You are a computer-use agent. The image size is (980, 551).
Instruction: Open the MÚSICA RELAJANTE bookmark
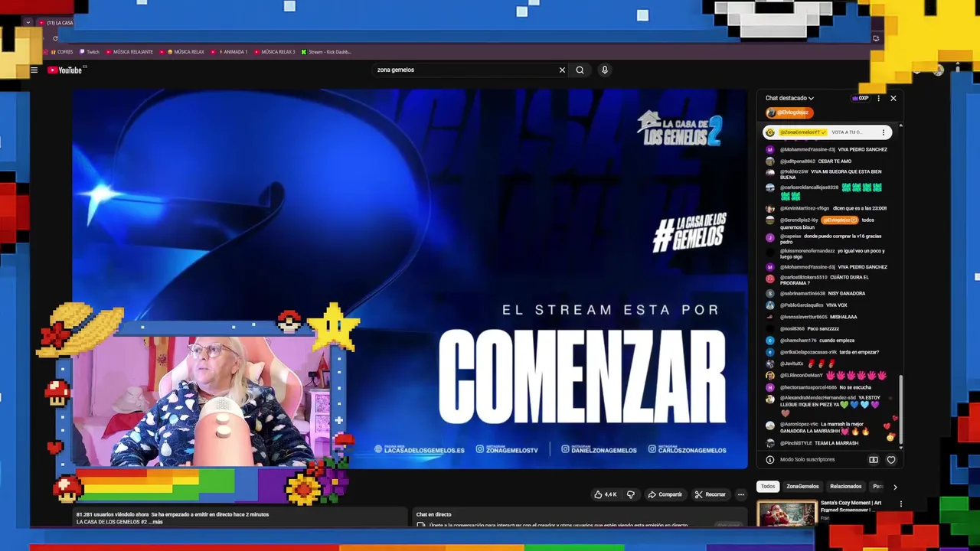coord(129,52)
